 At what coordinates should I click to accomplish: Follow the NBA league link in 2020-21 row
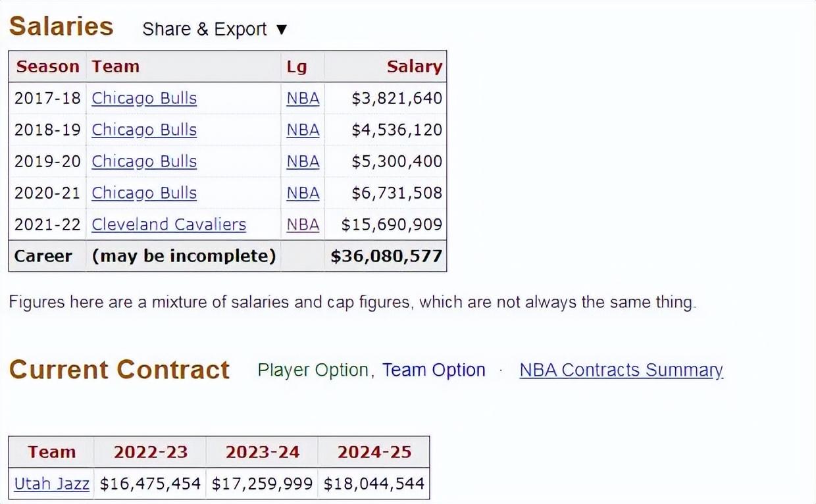point(303,193)
